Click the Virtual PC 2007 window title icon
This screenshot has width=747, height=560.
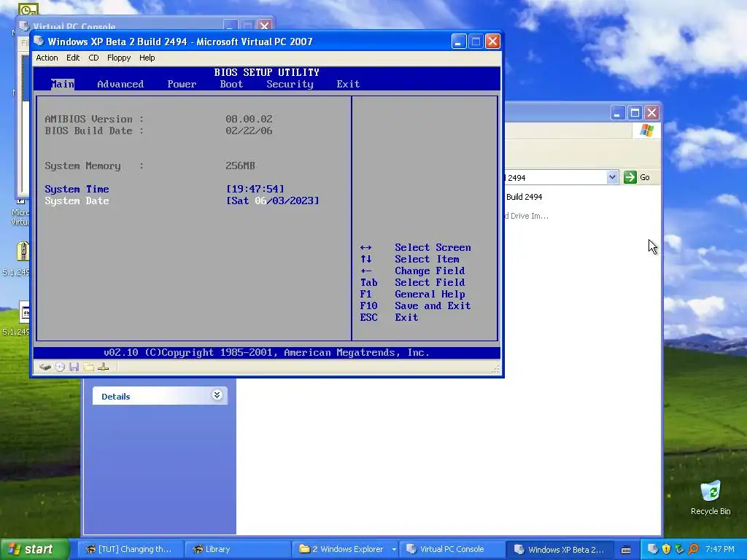(x=39, y=42)
